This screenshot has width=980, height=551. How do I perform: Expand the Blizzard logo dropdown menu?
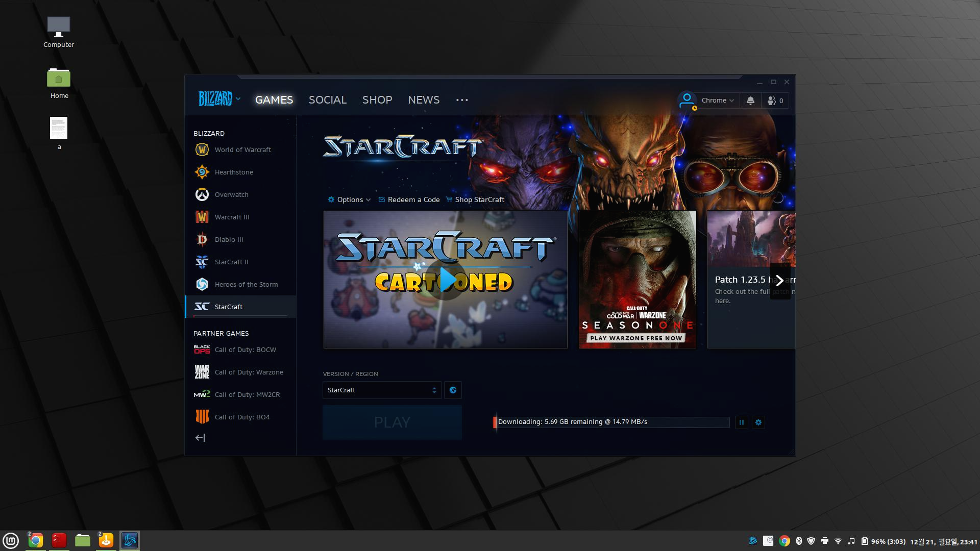click(x=219, y=99)
